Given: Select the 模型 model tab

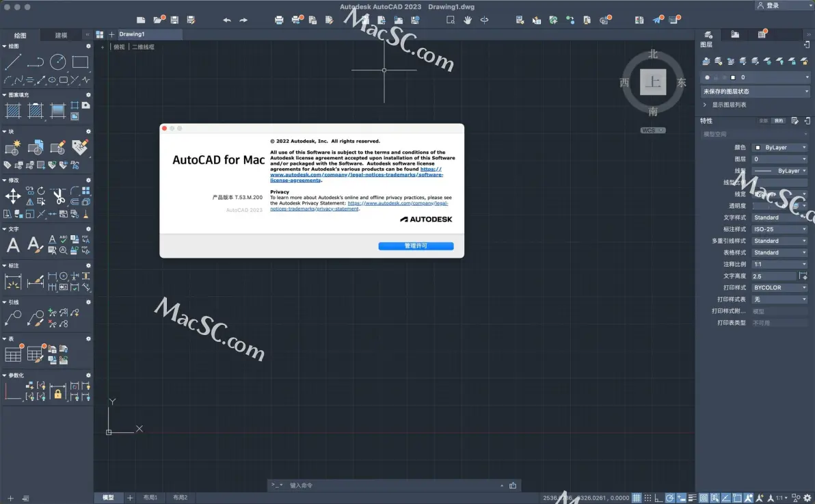Looking at the screenshot, I should click(108, 498).
